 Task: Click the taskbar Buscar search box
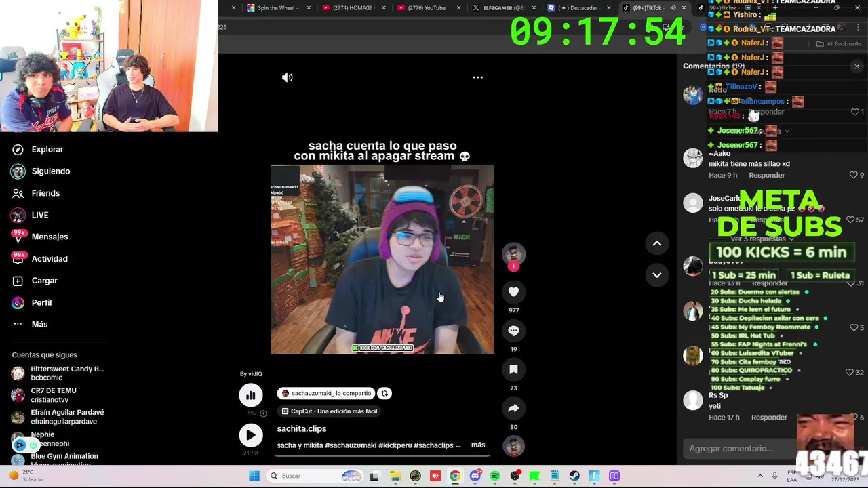pyautogui.click(x=315, y=476)
